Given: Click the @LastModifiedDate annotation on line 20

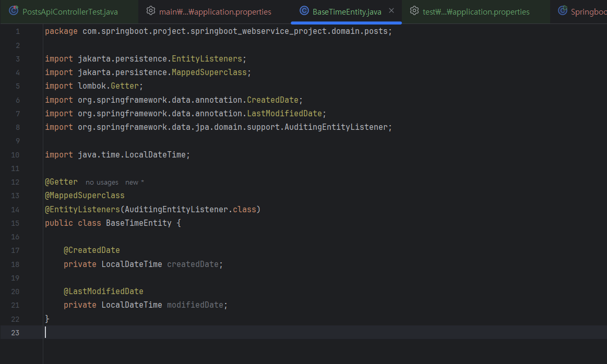Looking at the screenshot, I should point(103,292).
